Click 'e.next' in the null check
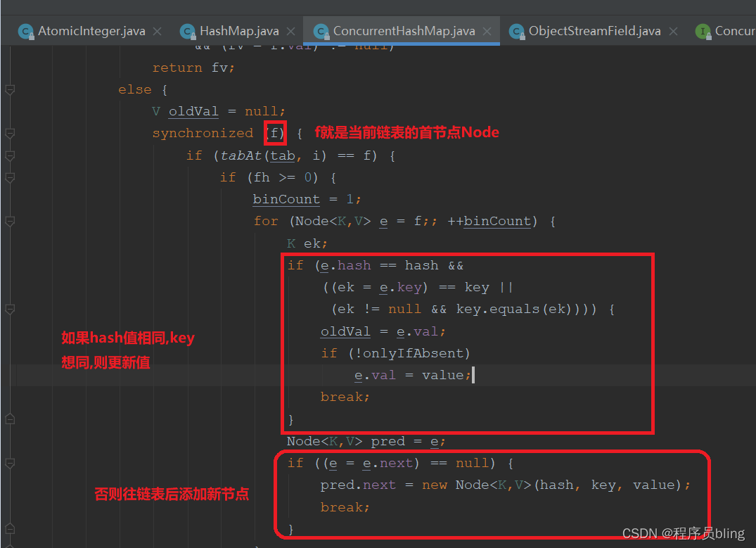The width and height of the screenshot is (756, 548). (387, 463)
